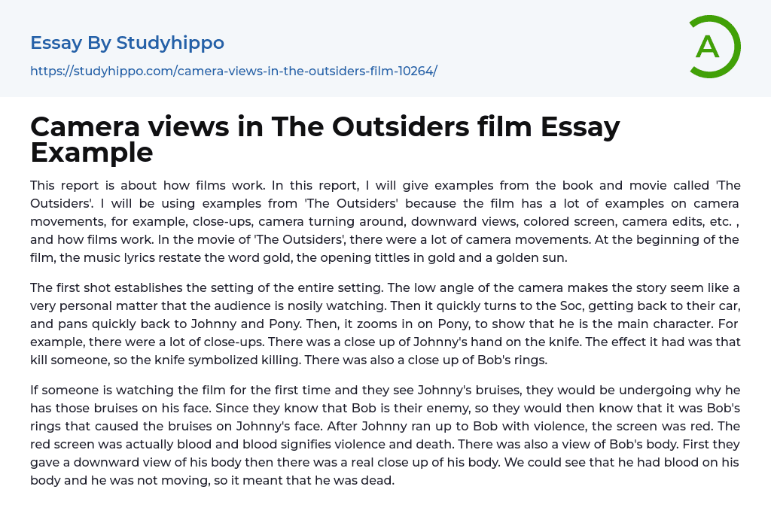Image resolution: width=771 pixels, height=532 pixels.
Task: Click the 'Camera views in The Outsiders' title
Action: tap(325, 127)
